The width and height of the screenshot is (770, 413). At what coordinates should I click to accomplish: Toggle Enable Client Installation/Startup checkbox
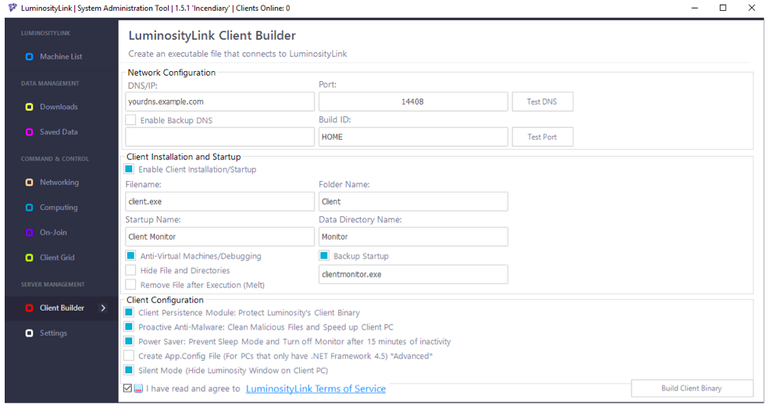[129, 169]
